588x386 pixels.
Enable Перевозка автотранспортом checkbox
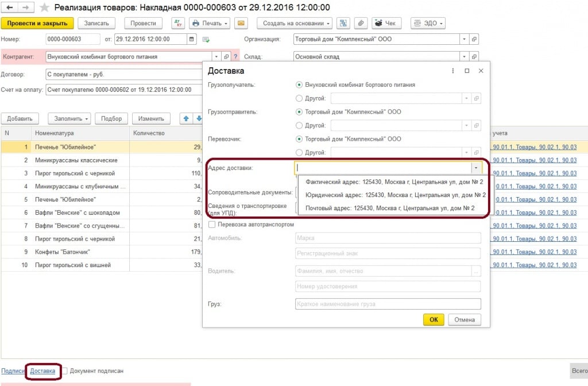(212, 225)
